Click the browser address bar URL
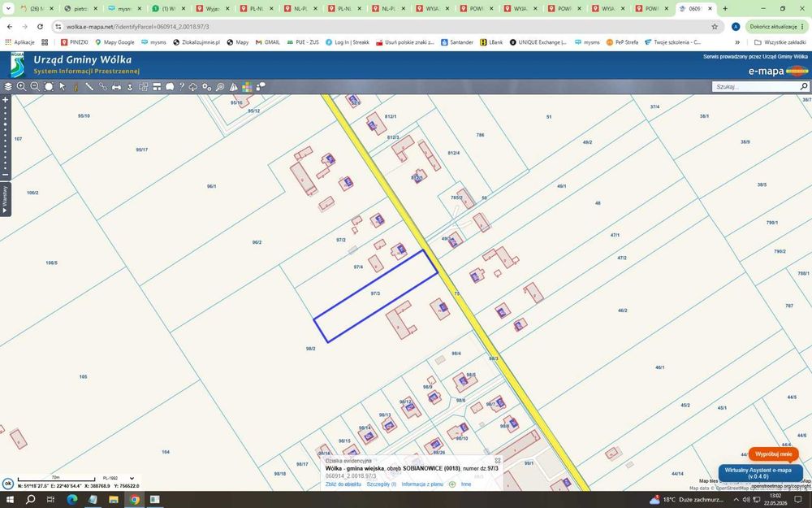812x508 pixels. 138,27
